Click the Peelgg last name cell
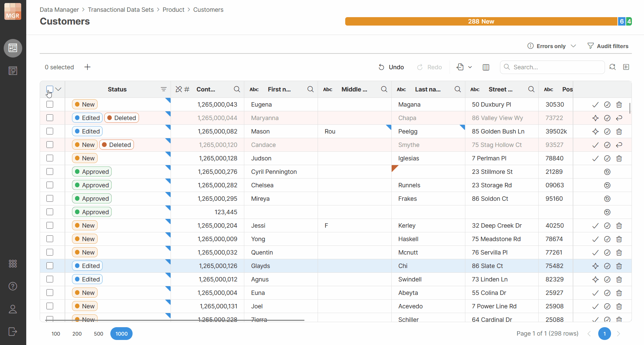644x345 pixels. coord(428,131)
